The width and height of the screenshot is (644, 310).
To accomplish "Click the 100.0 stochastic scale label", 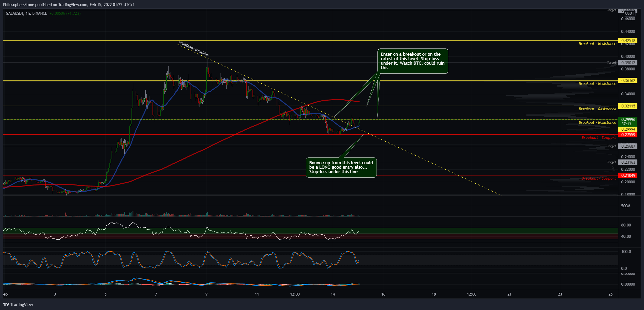I will pos(626,252).
